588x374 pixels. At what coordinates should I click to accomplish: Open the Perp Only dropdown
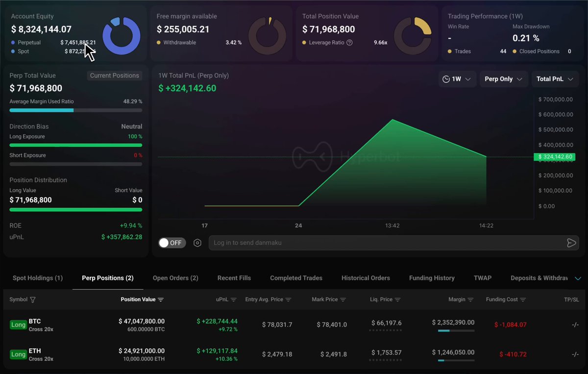pyautogui.click(x=504, y=79)
